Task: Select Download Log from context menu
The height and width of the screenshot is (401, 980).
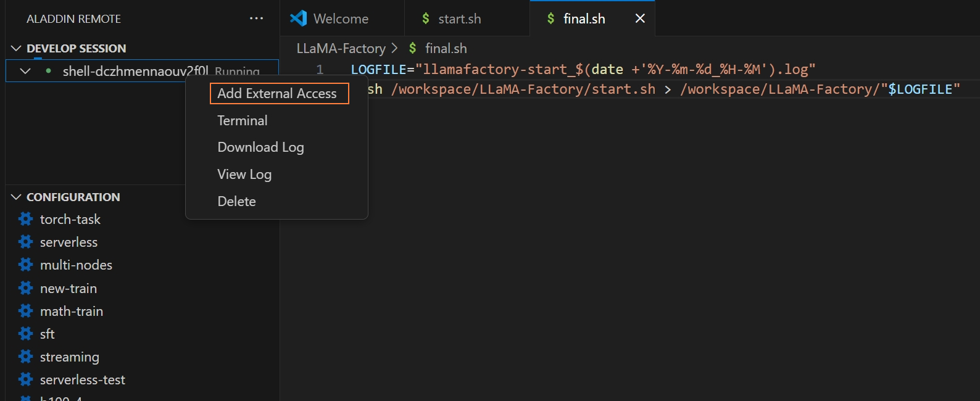Action: pos(260,147)
